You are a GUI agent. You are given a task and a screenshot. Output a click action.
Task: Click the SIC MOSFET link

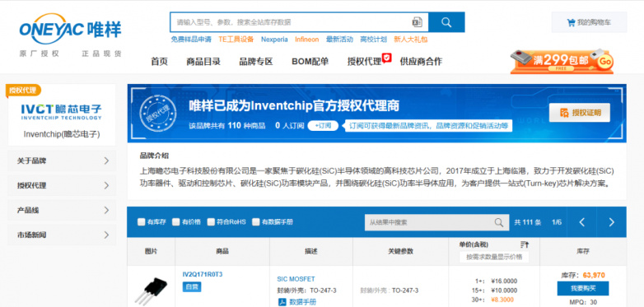tap(296, 279)
